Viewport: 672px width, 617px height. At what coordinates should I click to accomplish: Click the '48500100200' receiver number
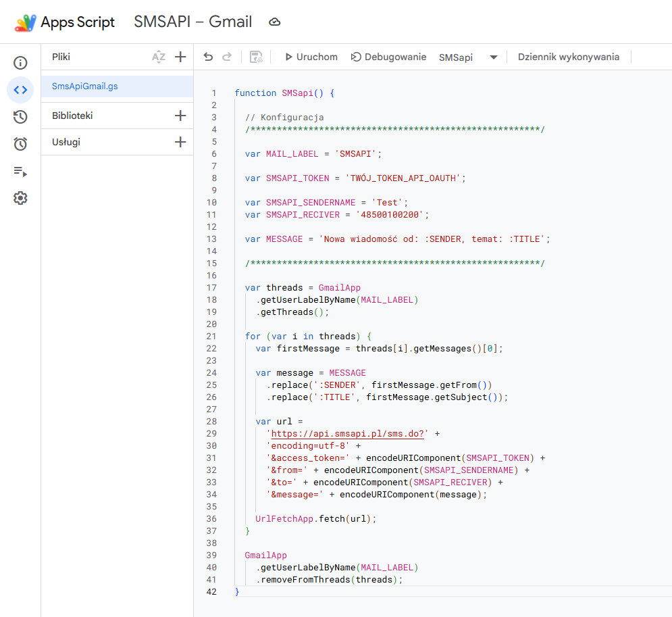(390, 215)
